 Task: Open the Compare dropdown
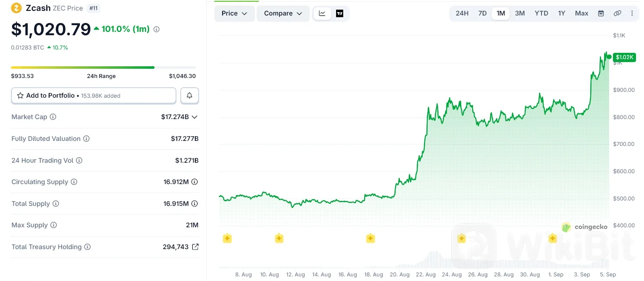283,13
